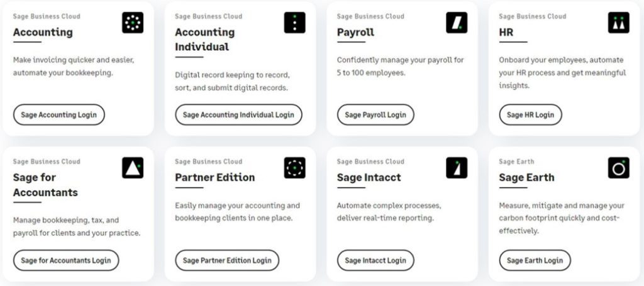Click the Sage Accounting dotted-circle icon
This screenshot has width=644, height=286.
[x=133, y=23]
